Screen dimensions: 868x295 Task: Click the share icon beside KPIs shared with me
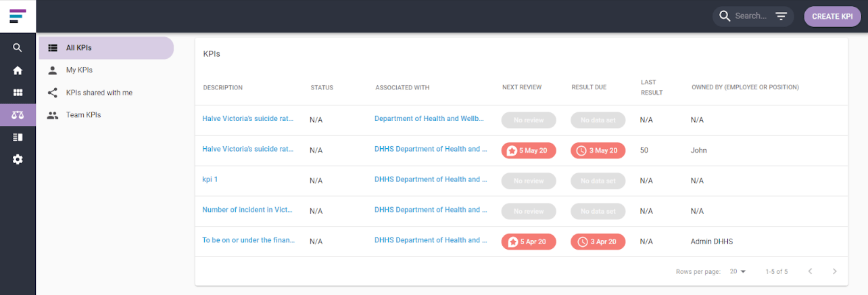[53, 93]
